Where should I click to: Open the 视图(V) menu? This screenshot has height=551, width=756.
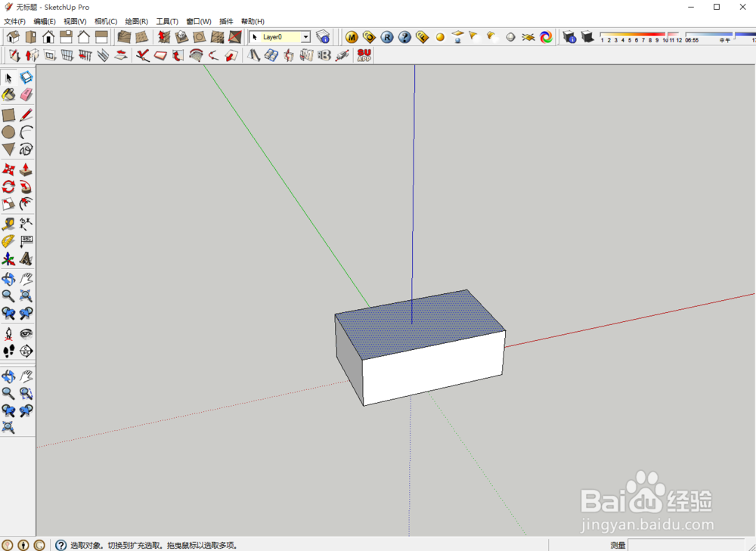(x=75, y=21)
